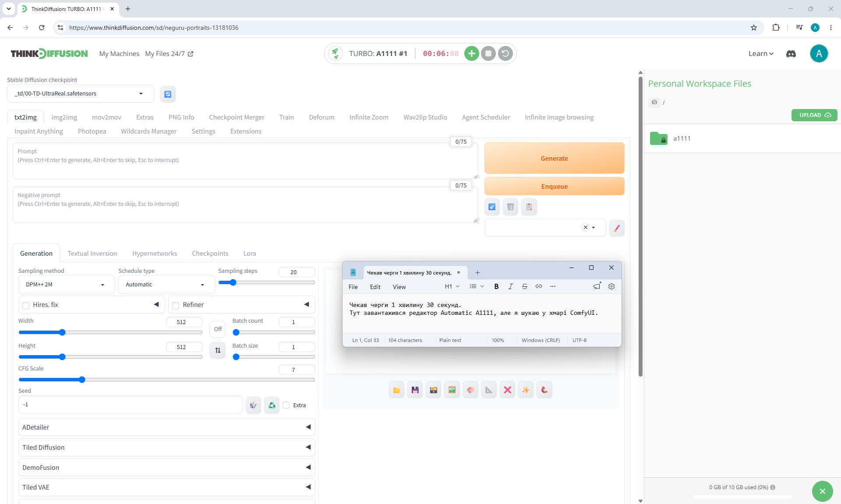Click the blue arrow read-parameters icon

492,207
